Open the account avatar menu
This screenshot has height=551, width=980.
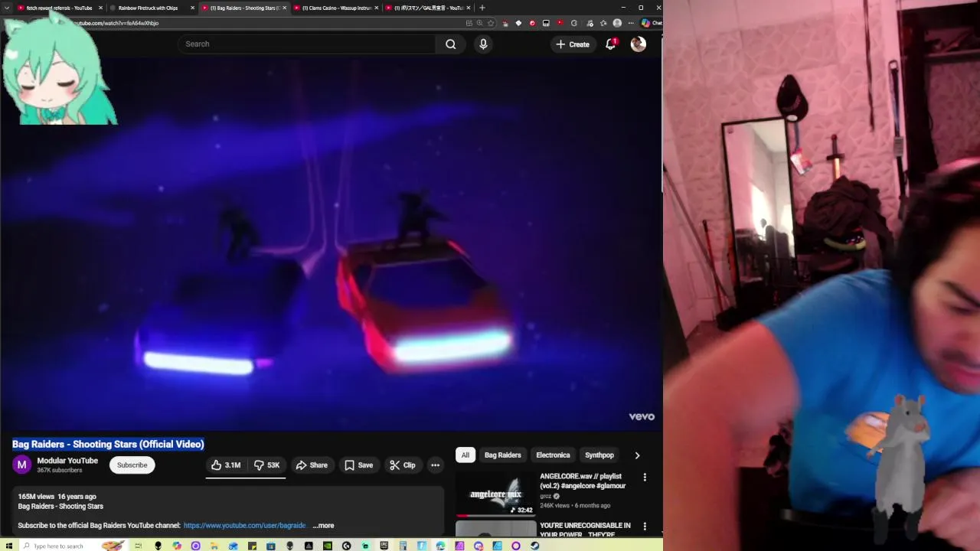(638, 44)
